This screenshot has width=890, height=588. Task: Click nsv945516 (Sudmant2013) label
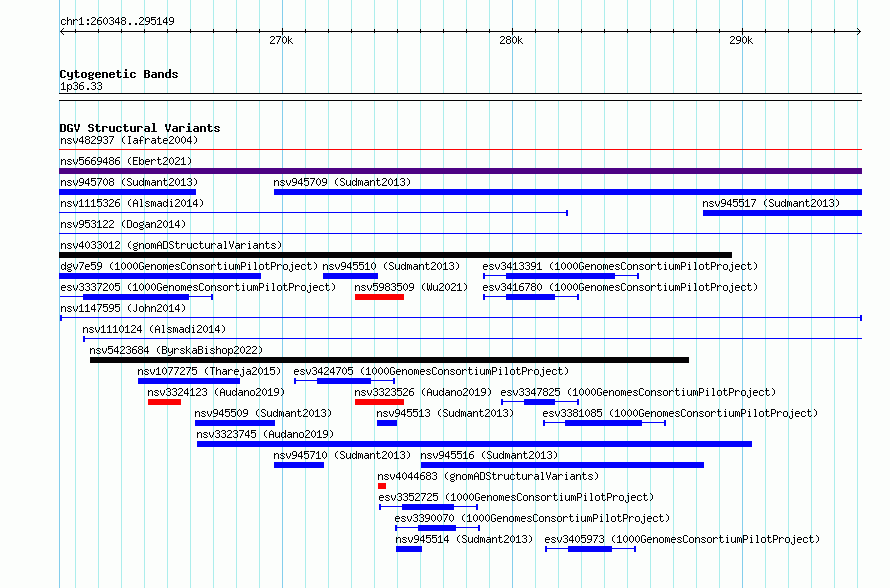489,455
